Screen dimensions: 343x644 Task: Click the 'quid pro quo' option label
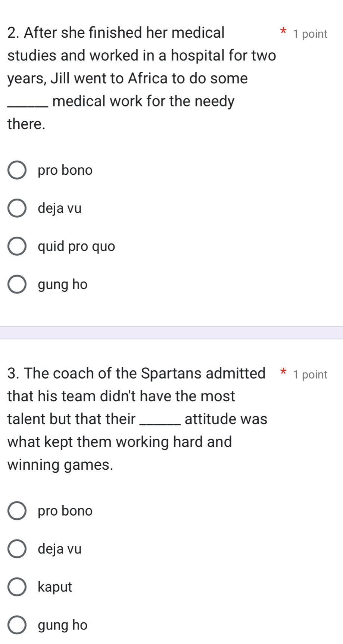(x=77, y=246)
